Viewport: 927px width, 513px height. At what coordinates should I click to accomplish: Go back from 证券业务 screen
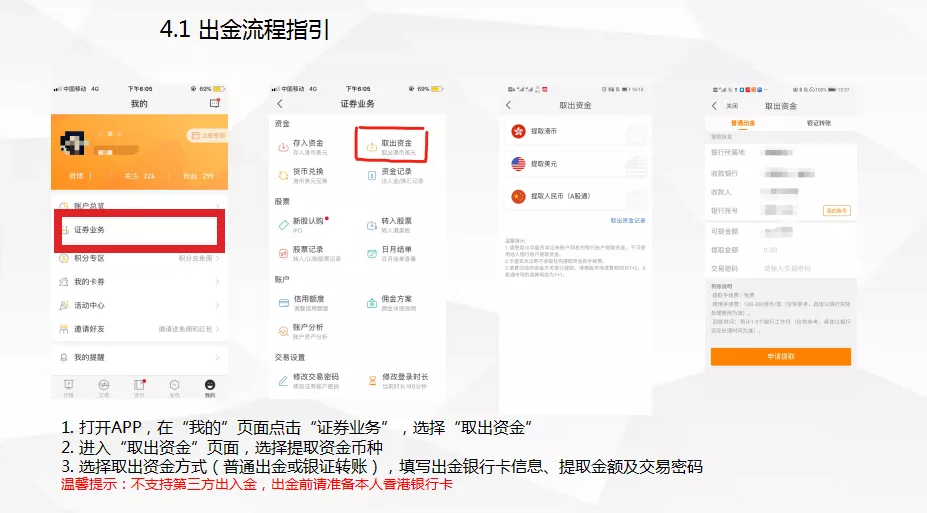(280, 103)
